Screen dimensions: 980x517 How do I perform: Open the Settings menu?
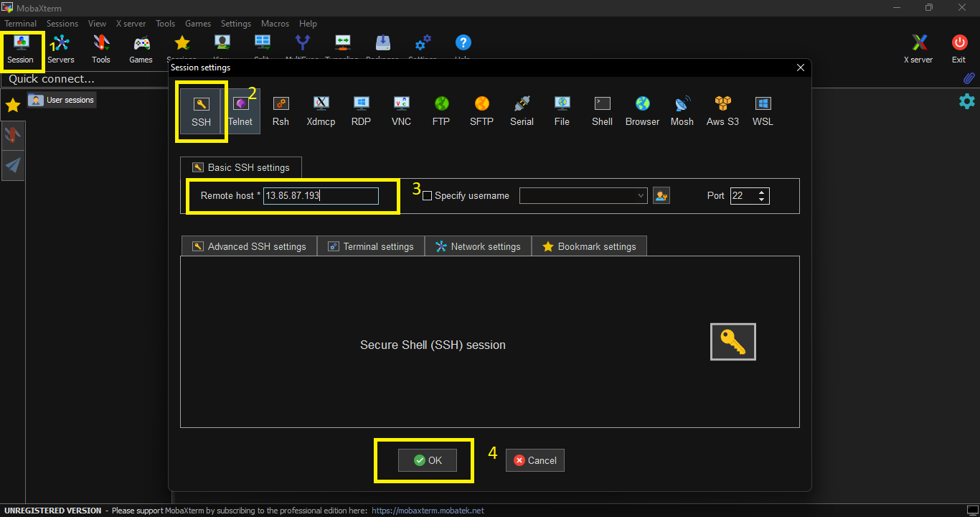click(x=236, y=24)
